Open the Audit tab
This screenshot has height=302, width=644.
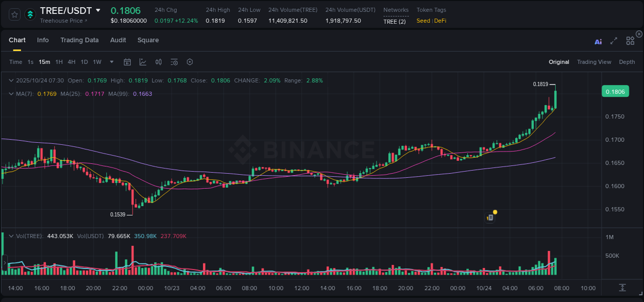coord(118,40)
